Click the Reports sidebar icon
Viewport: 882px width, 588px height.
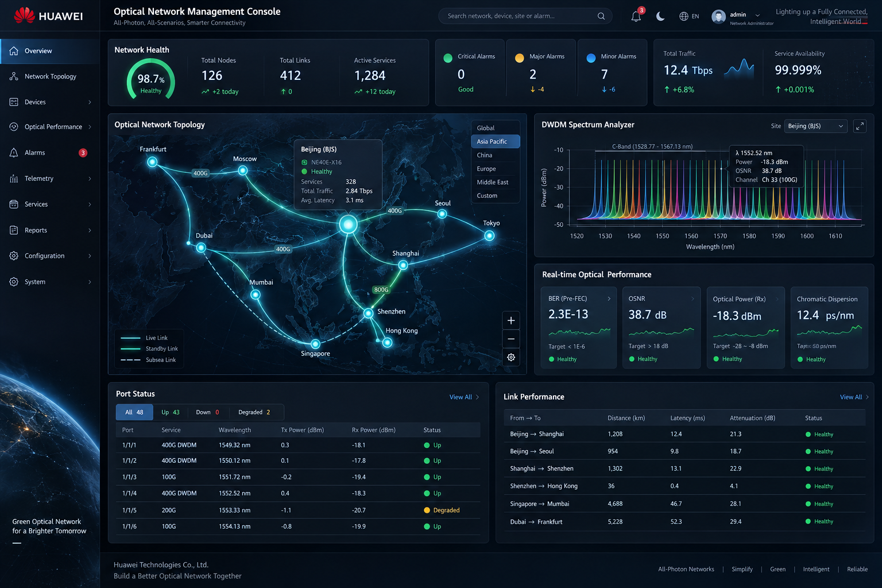[x=14, y=230]
